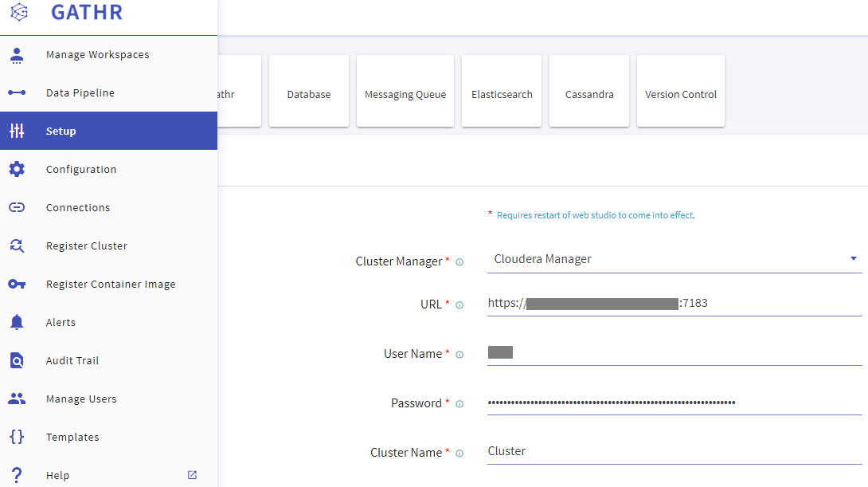Select the partially hidden Gathr tab card

(239, 91)
